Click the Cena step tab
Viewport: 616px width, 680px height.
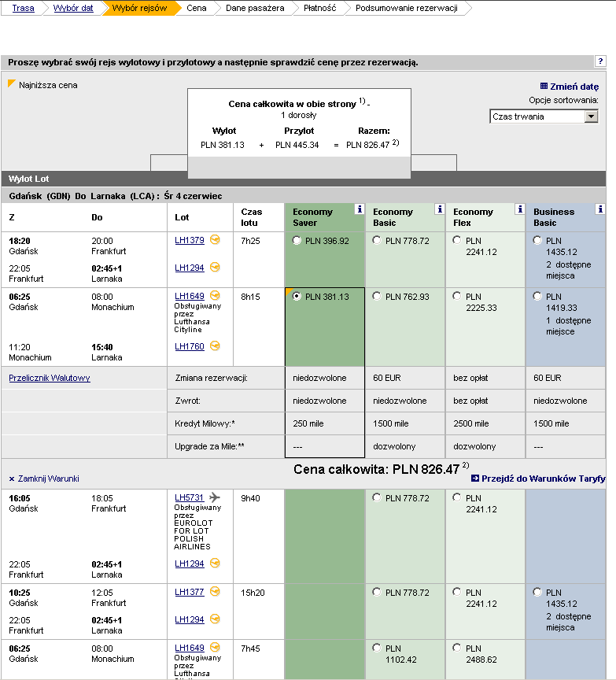point(197,8)
